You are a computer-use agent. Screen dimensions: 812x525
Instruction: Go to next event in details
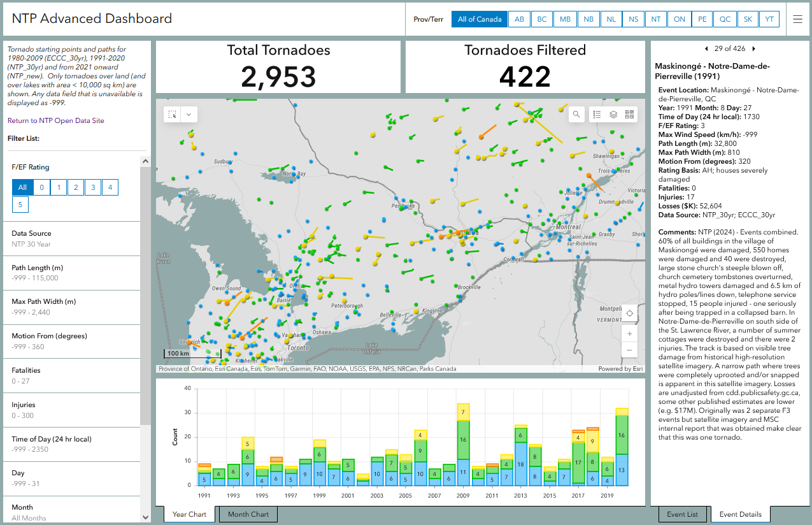[x=754, y=48]
